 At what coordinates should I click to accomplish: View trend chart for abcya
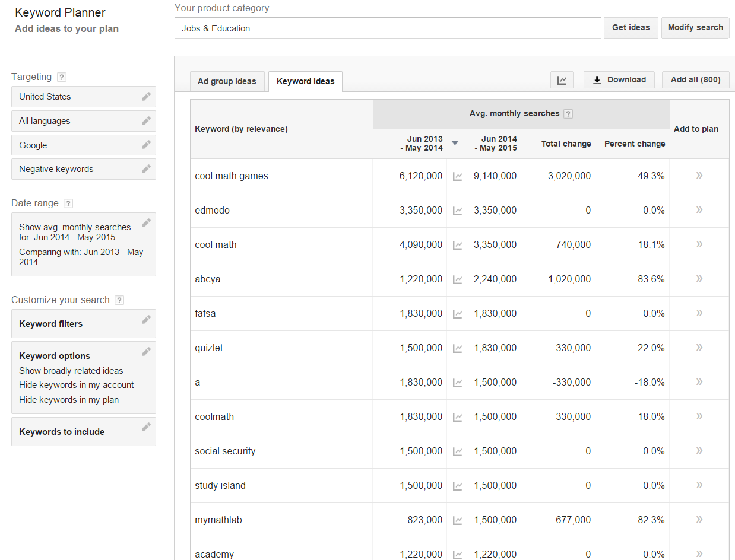click(x=457, y=279)
